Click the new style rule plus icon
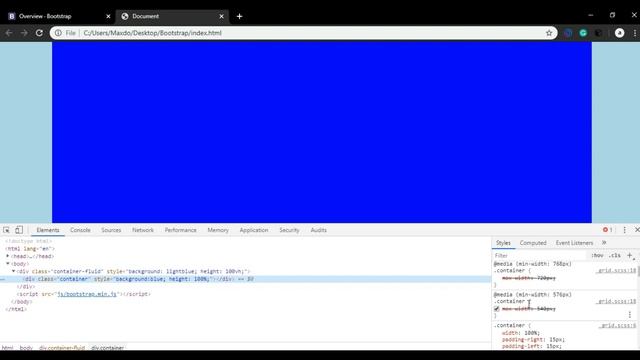Screen dimensions: 640x360 pyautogui.click(x=629, y=256)
